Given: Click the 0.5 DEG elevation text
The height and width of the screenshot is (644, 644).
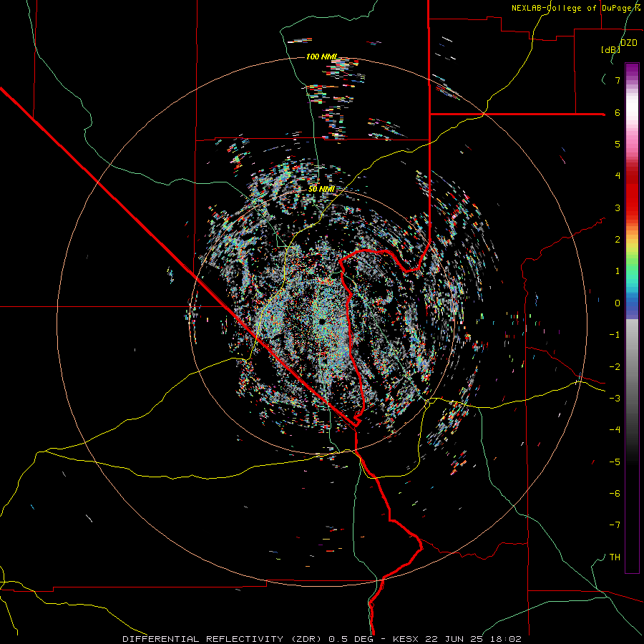Looking at the screenshot, I should [x=351, y=639].
